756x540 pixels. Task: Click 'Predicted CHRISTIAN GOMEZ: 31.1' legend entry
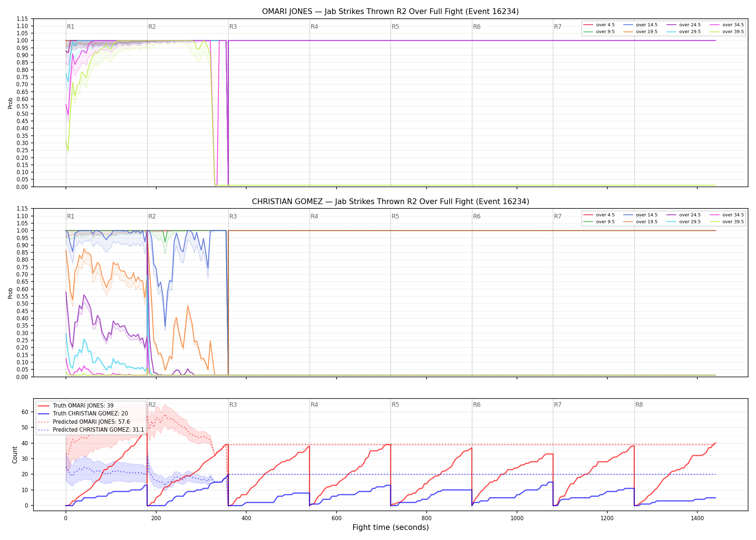coord(91,429)
